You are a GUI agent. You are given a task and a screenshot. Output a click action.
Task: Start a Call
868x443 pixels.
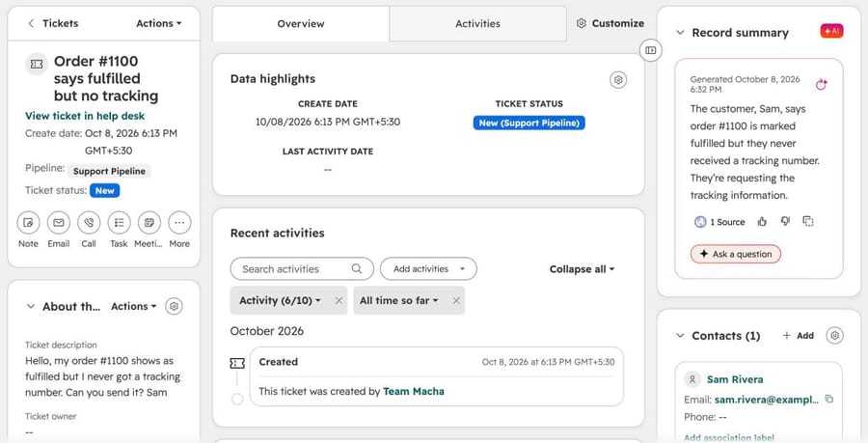89,223
